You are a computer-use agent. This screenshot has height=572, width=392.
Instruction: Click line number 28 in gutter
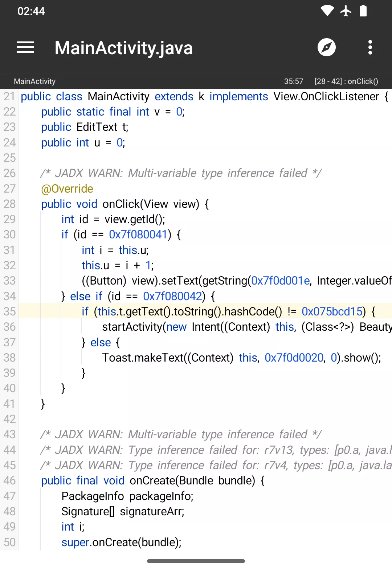click(10, 204)
